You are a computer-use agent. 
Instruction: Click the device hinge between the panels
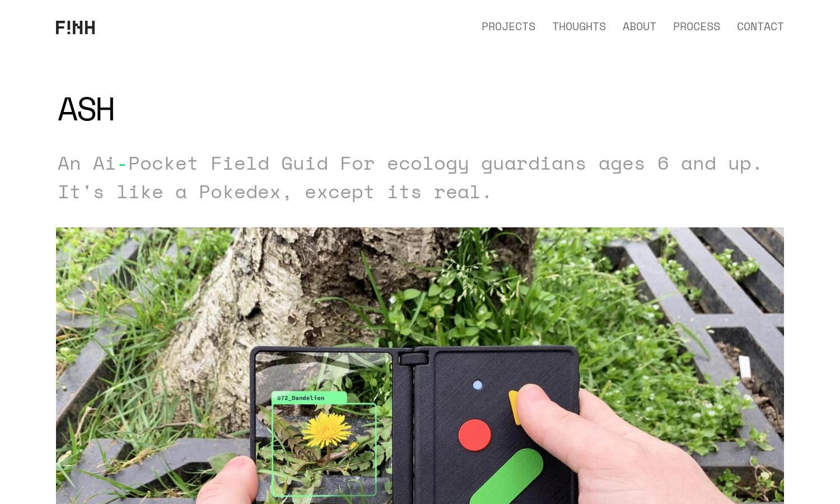point(414,426)
